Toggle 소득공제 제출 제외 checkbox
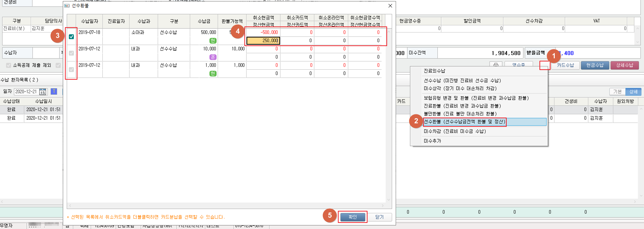This screenshot has height=229, width=644. 9,65
